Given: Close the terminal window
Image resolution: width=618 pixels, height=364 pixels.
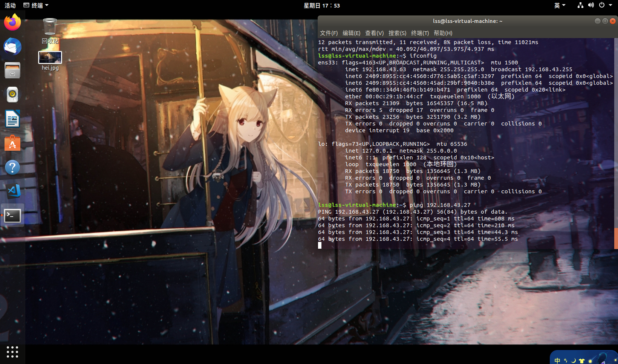Looking at the screenshot, I should [x=613, y=21].
